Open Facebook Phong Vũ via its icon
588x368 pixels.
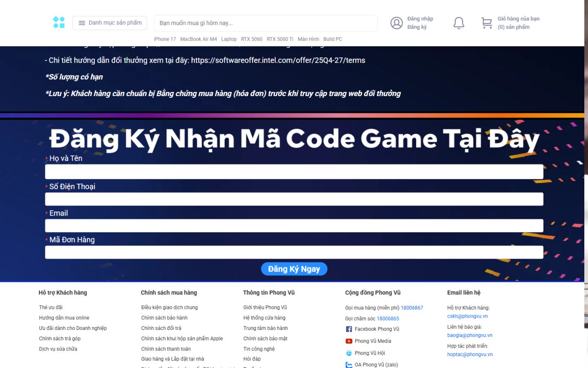tap(349, 329)
